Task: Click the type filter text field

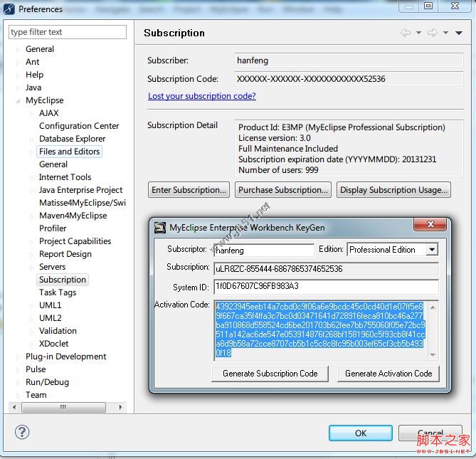Action: click(x=68, y=32)
